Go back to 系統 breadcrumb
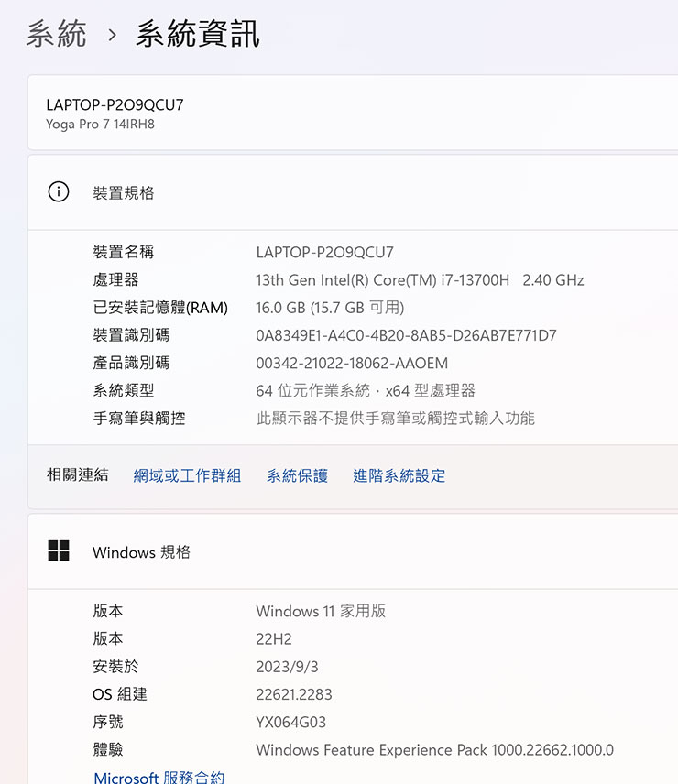This screenshot has height=784, width=678. pyautogui.click(x=57, y=34)
